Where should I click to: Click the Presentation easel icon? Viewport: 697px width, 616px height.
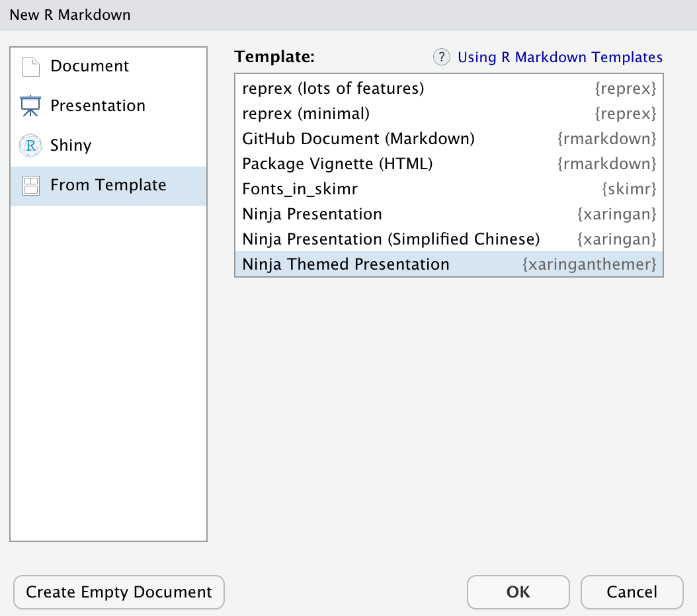pos(30,106)
